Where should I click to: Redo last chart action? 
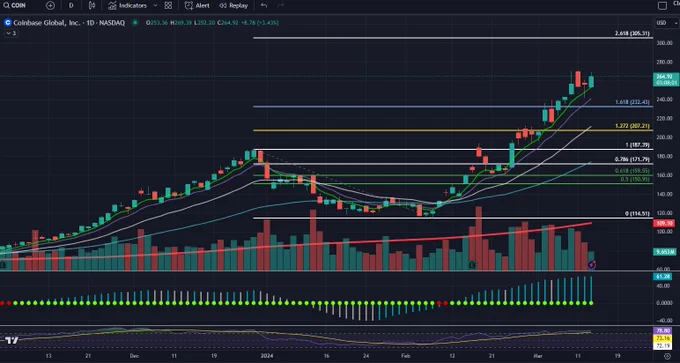tap(280, 6)
